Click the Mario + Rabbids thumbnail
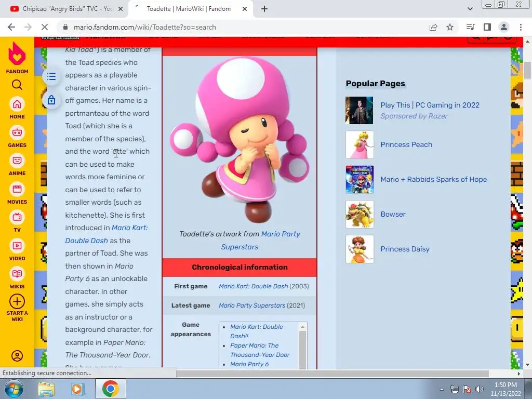 360,179
